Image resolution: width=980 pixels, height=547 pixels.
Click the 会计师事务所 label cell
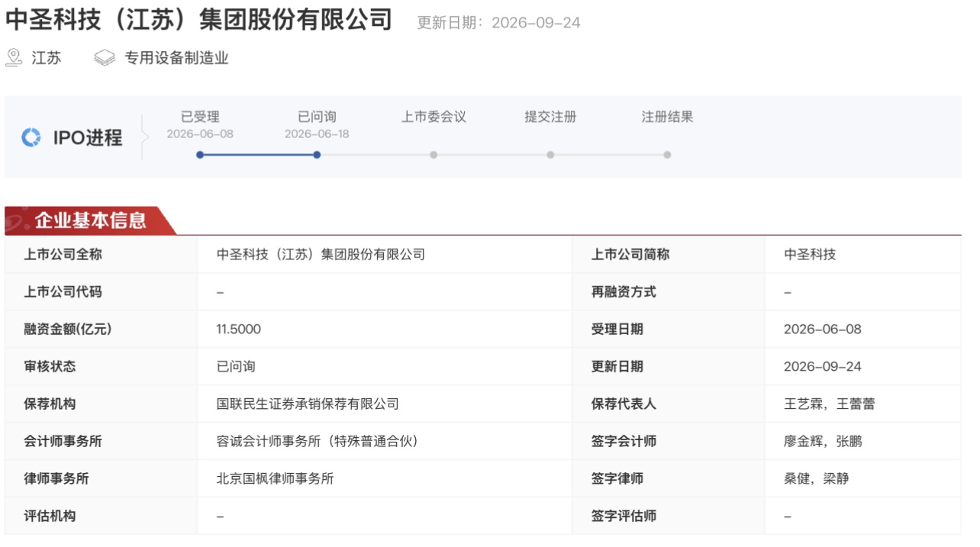click(x=101, y=442)
